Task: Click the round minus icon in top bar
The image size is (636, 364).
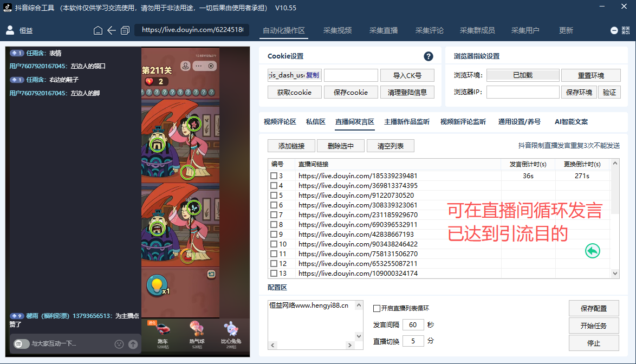Action: tap(614, 30)
